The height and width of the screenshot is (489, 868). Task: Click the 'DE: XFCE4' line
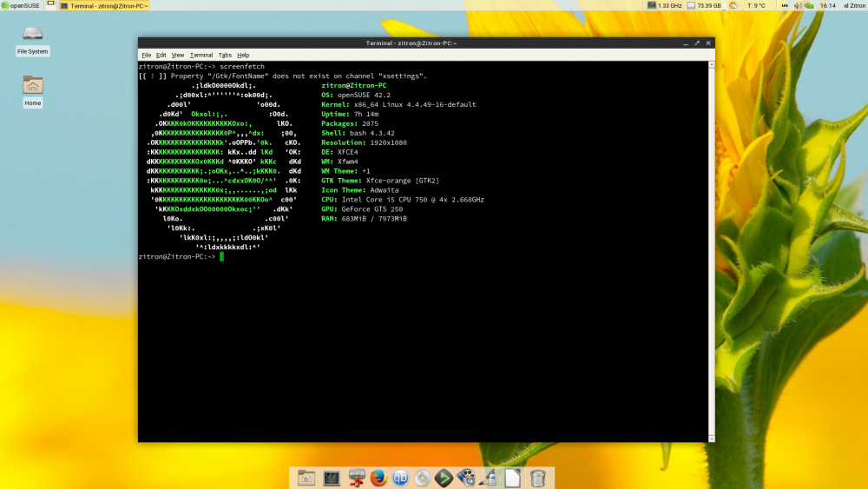[339, 152]
